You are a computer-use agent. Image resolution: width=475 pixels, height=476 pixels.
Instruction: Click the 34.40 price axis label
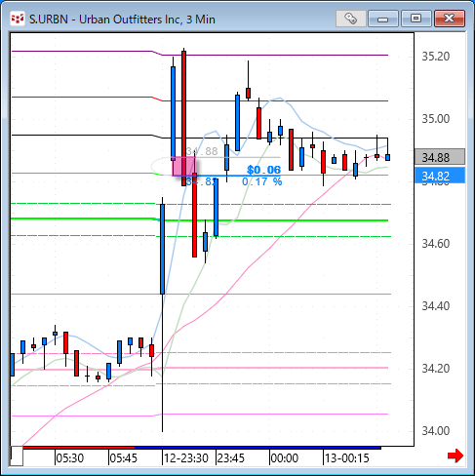[x=436, y=306]
